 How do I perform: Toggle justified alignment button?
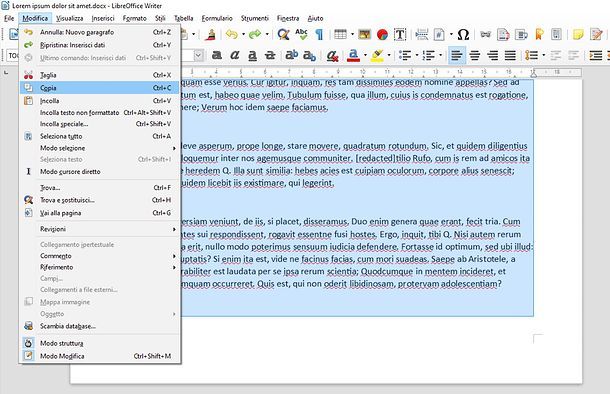tap(510, 56)
